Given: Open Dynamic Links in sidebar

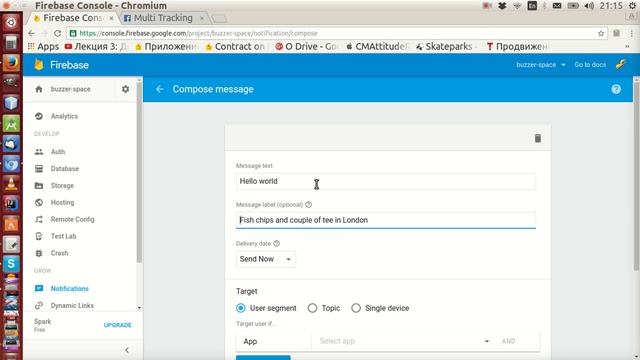Looking at the screenshot, I should (72, 305).
